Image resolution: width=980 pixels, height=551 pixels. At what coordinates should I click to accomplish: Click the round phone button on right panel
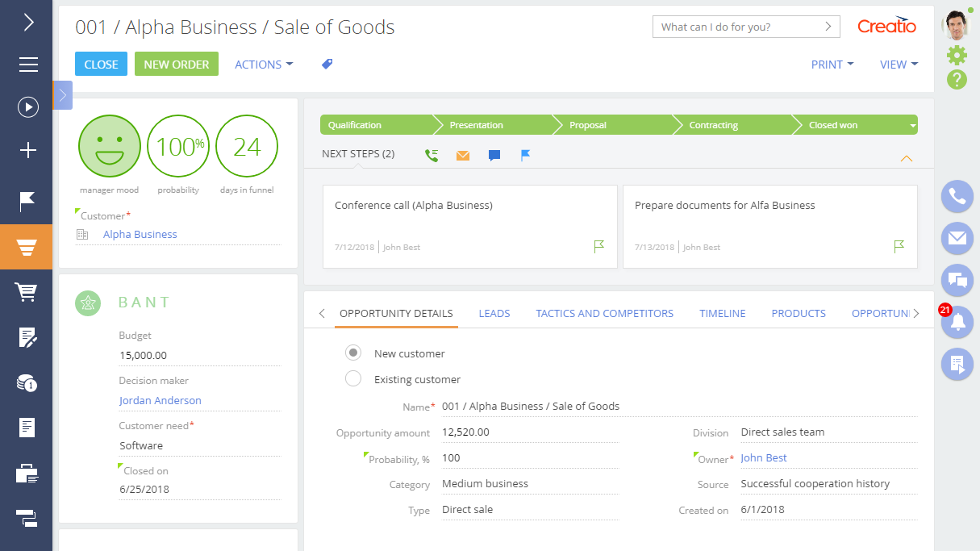click(957, 196)
